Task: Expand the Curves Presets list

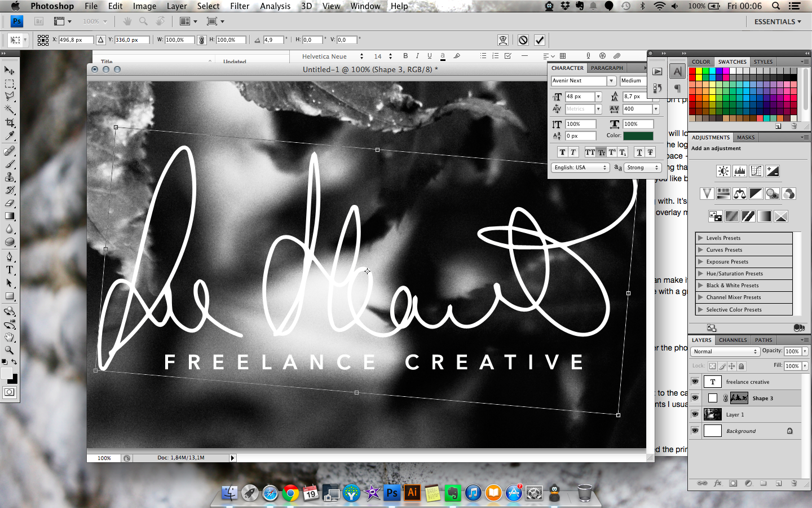Action: click(700, 250)
